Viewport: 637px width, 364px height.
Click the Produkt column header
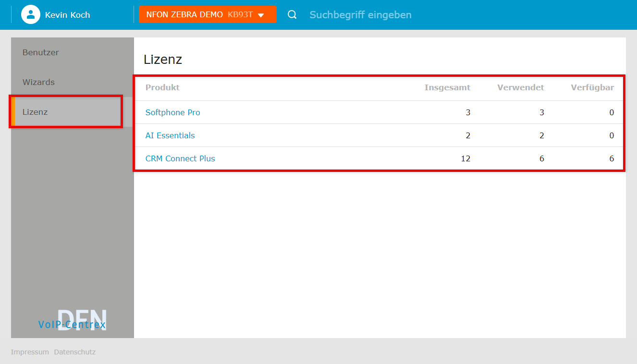(162, 87)
